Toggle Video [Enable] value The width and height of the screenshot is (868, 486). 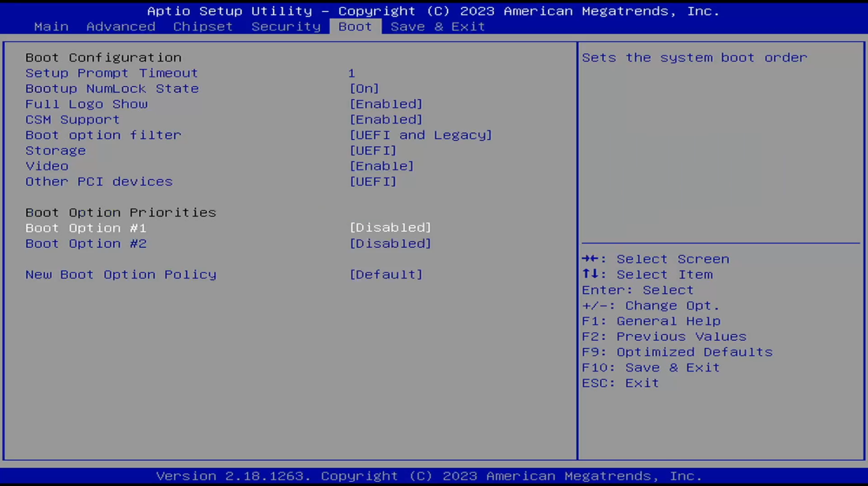pos(382,167)
